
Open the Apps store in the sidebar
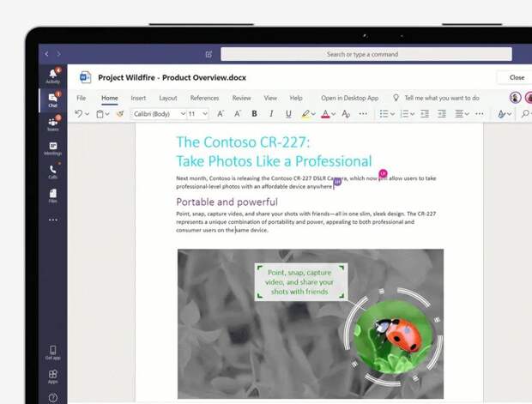tap(53, 377)
